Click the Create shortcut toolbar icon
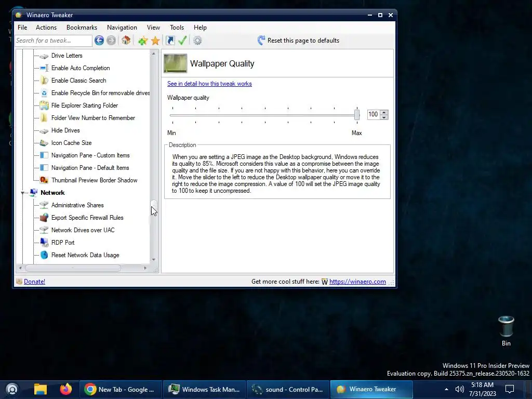The image size is (532, 399). point(170,41)
